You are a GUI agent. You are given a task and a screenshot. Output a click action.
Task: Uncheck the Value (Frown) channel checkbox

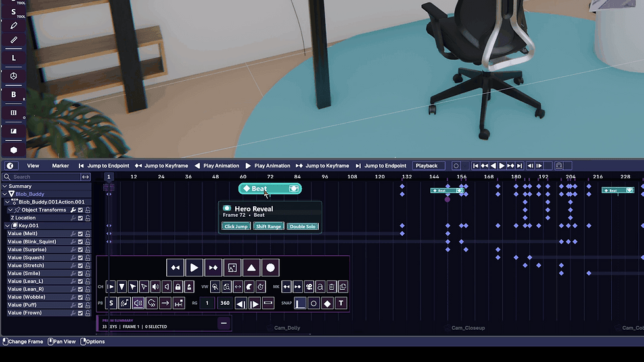tap(80, 313)
